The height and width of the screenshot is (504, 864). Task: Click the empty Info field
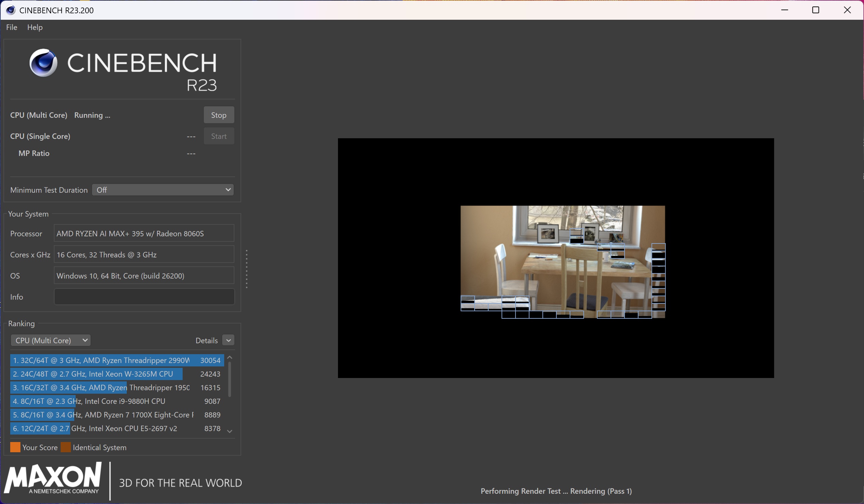[144, 297]
